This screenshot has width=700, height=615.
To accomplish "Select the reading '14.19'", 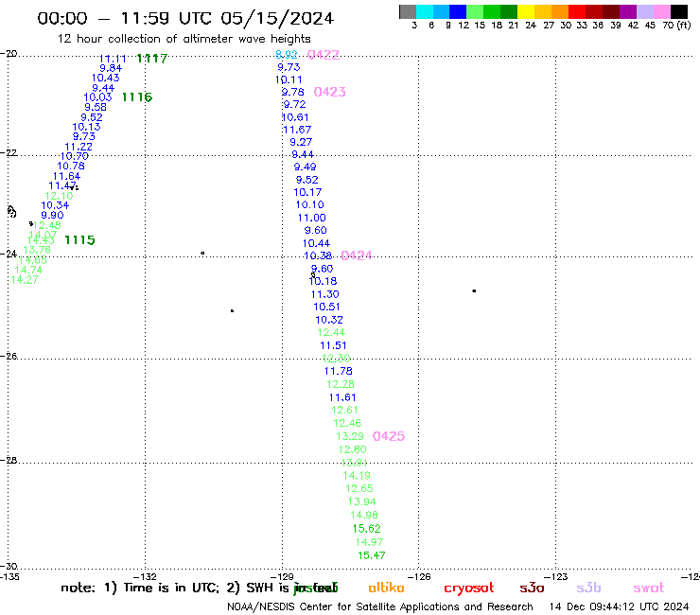I will click(x=357, y=476).
